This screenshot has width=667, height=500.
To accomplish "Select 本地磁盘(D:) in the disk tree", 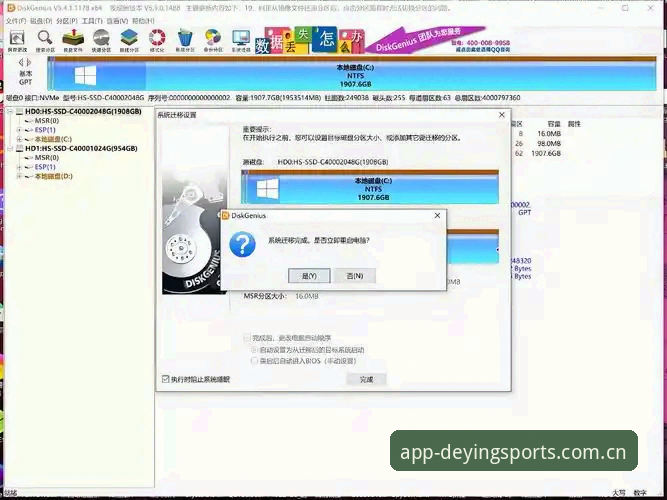I will (53, 176).
